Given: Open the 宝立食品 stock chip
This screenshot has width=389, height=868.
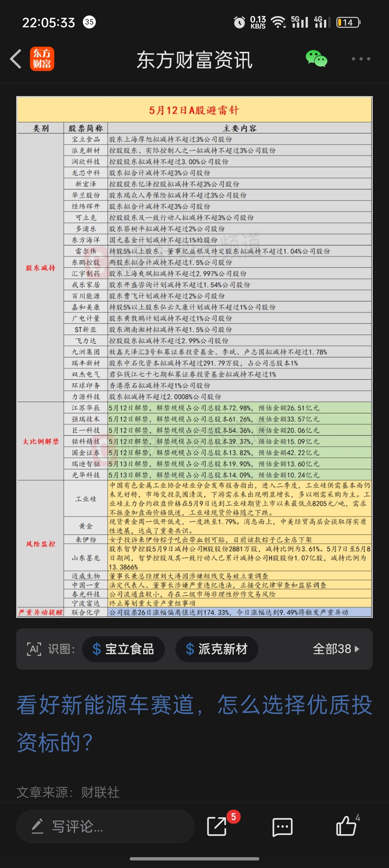Looking at the screenshot, I should click(124, 649).
